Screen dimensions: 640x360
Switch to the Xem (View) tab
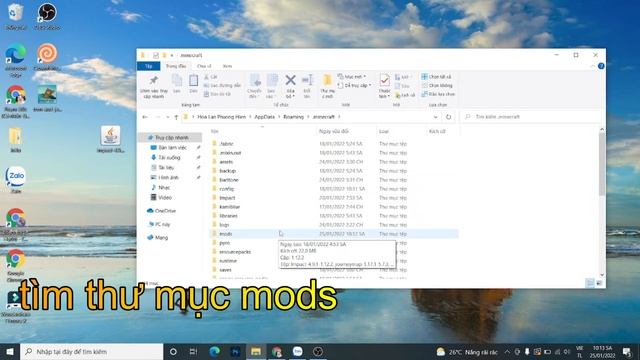point(227,66)
